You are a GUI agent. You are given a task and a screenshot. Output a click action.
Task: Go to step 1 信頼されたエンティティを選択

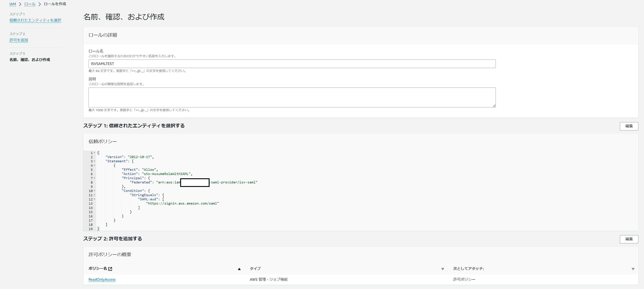pyautogui.click(x=35, y=20)
